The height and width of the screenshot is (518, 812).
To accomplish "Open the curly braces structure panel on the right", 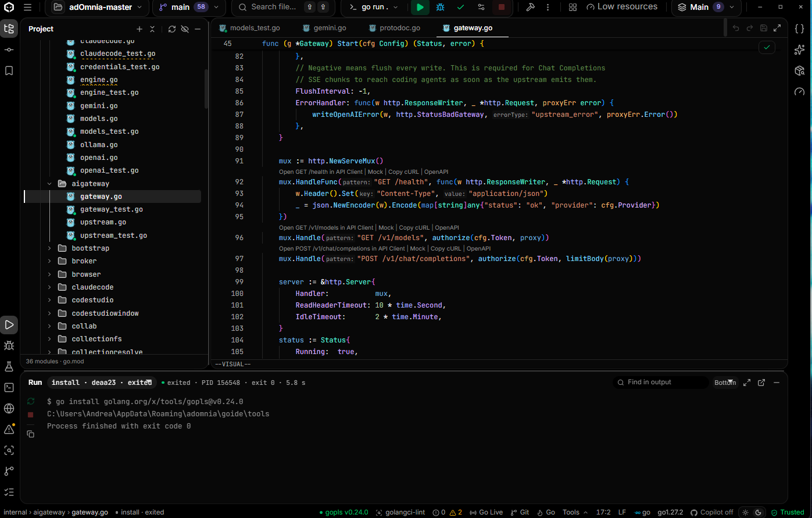I will coord(799,28).
